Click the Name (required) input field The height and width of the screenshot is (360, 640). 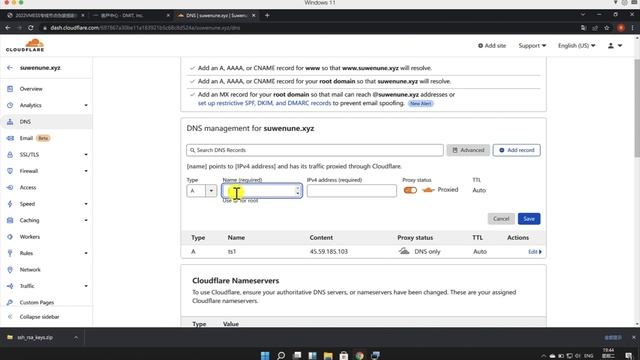(x=262, y=191)
